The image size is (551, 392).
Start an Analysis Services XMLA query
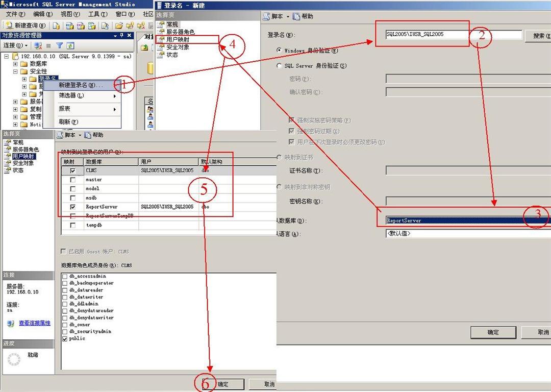click(x=92, y=26)
